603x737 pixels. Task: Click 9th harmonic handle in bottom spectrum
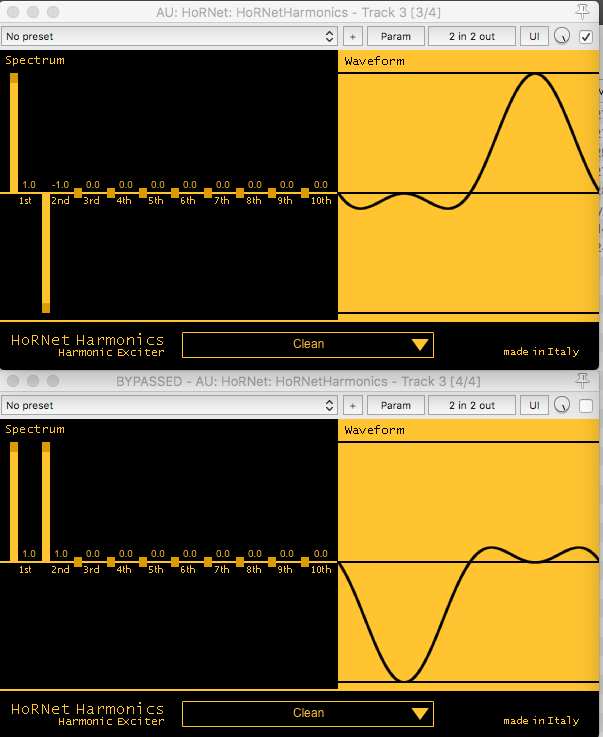pyautogui.click(x=272, y=562)
